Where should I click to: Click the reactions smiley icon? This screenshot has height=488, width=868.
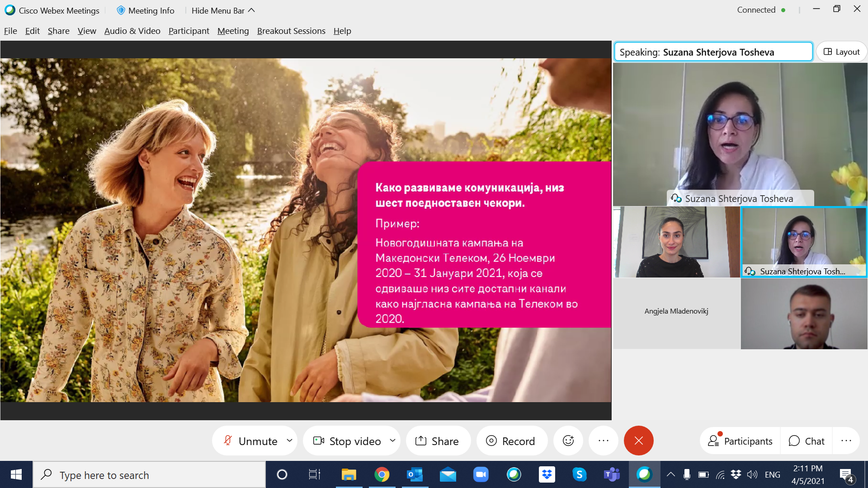[x=568, y=441]
